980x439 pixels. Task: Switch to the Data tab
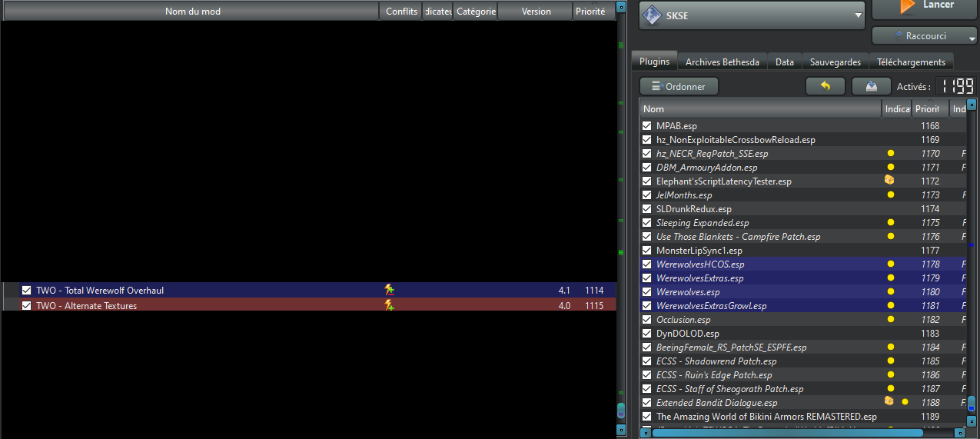pyautogui.click(x=785, y=62)
